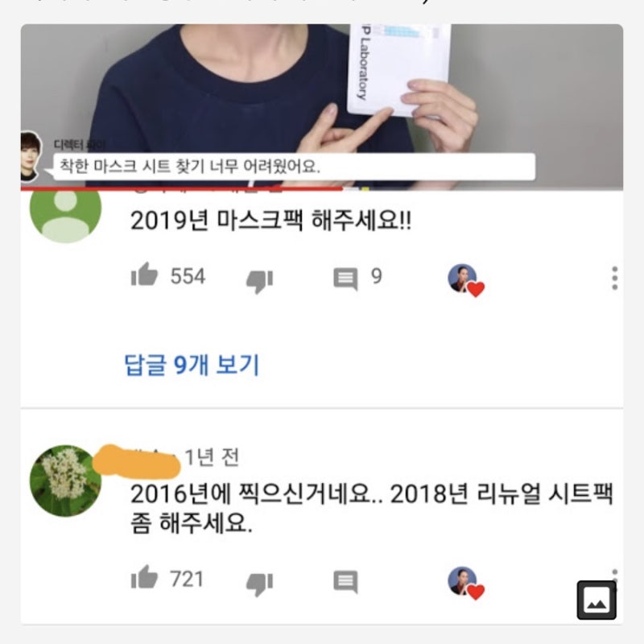Like the 2016년에 찍으신거네요 comment

click(x=144, y=577)
